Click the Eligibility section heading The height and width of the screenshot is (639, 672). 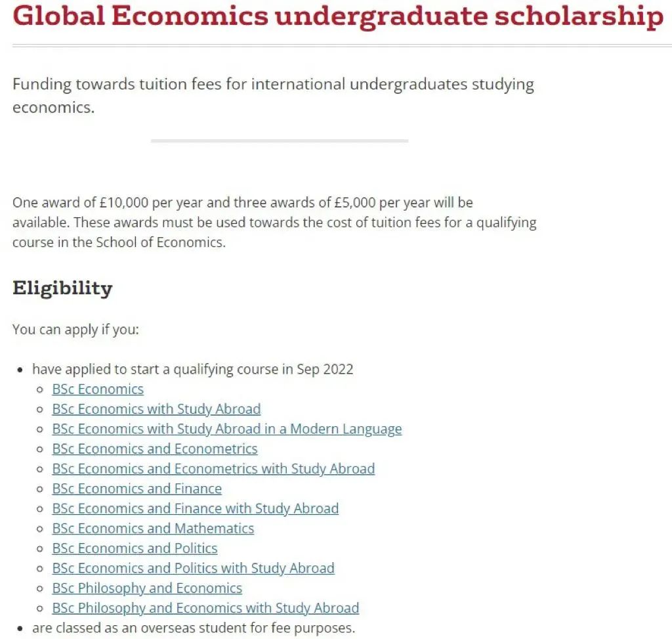click(62, 288)
